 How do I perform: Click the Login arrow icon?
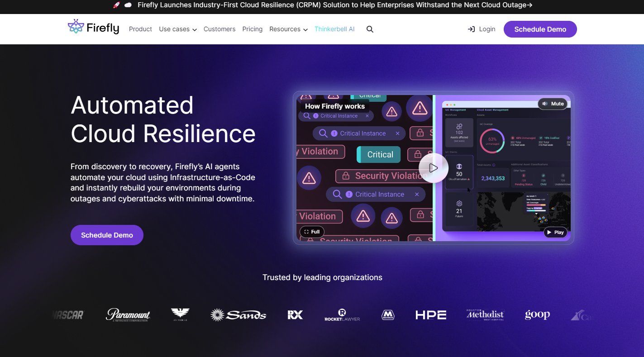pos(471,29)
